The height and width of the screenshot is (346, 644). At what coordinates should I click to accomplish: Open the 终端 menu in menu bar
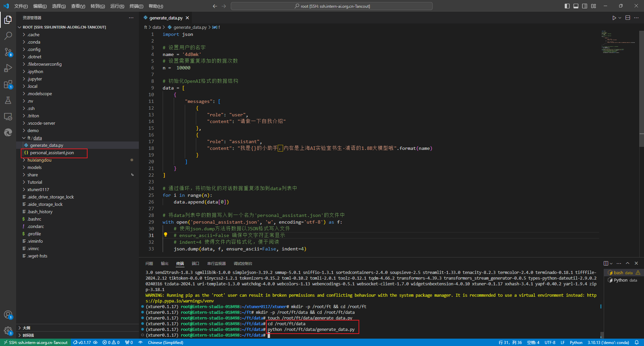pos(136,6)
